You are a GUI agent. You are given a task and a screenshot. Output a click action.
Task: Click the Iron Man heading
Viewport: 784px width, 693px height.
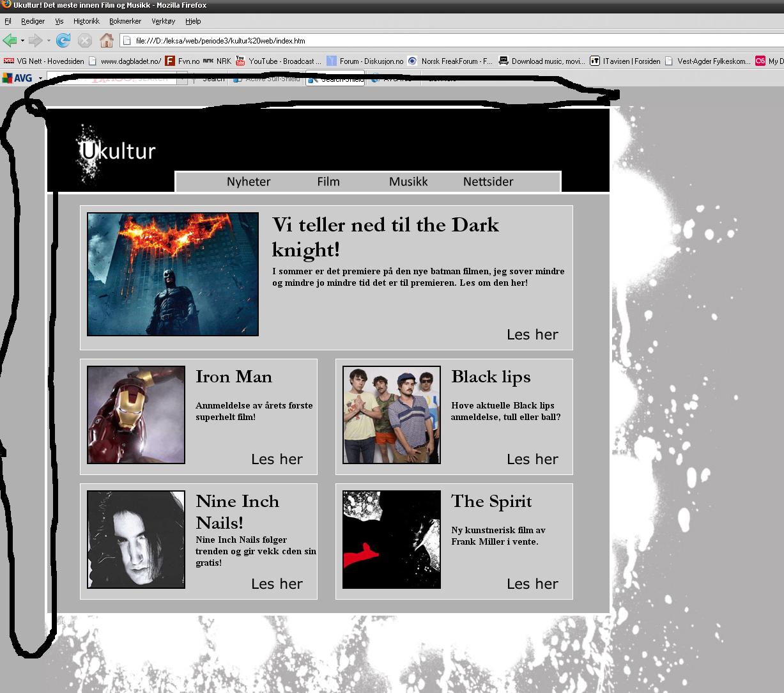(x=234, y=377)
